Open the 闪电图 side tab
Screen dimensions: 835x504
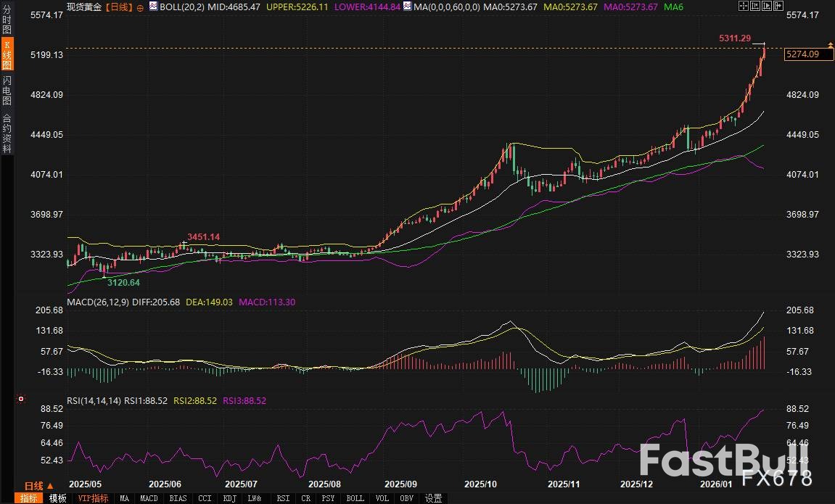(7, 89)
